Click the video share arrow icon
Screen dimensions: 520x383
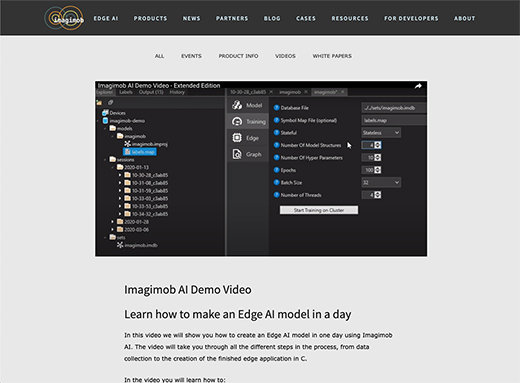click(418, 86)
